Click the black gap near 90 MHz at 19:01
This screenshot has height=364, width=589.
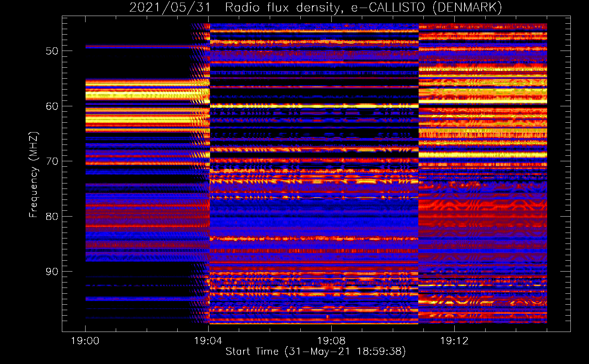pos(116,269)
